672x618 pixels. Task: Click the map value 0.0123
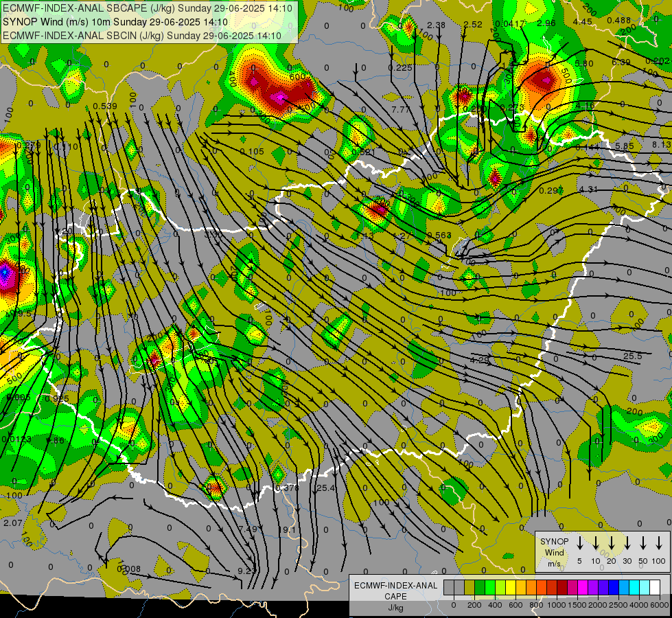(x=16, y=439)
